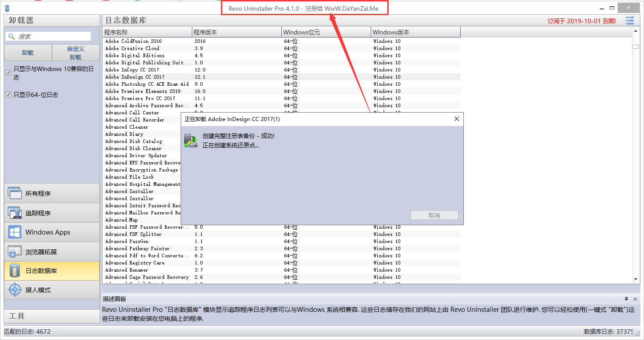
Task: Click the 自定义卸载 button
Action: 76,53
